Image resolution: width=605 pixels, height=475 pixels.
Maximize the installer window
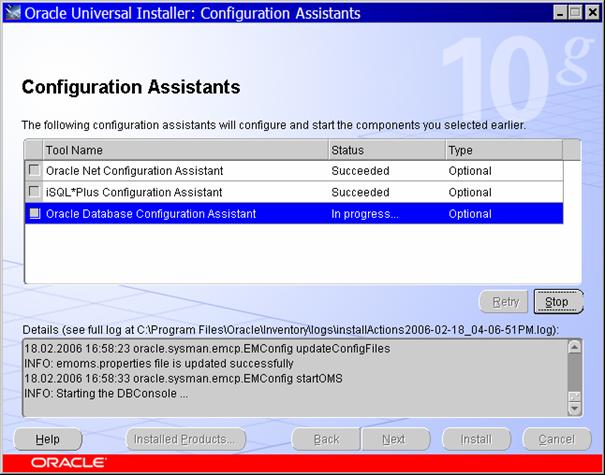click(572, 14)
